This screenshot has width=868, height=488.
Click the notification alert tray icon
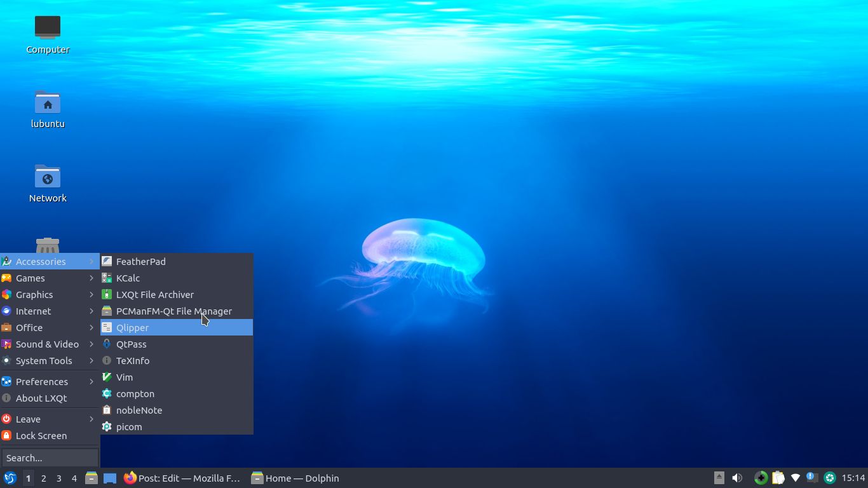811,477
